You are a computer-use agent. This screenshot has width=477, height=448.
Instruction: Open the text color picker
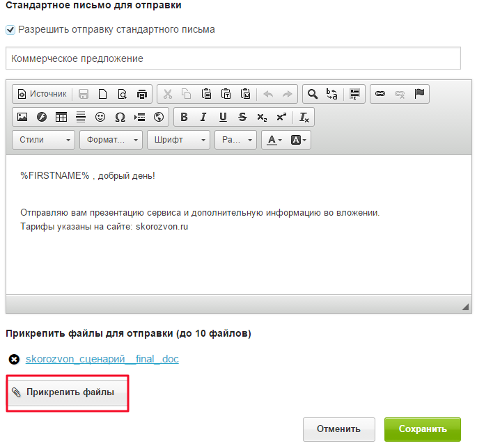pos(274,140)
